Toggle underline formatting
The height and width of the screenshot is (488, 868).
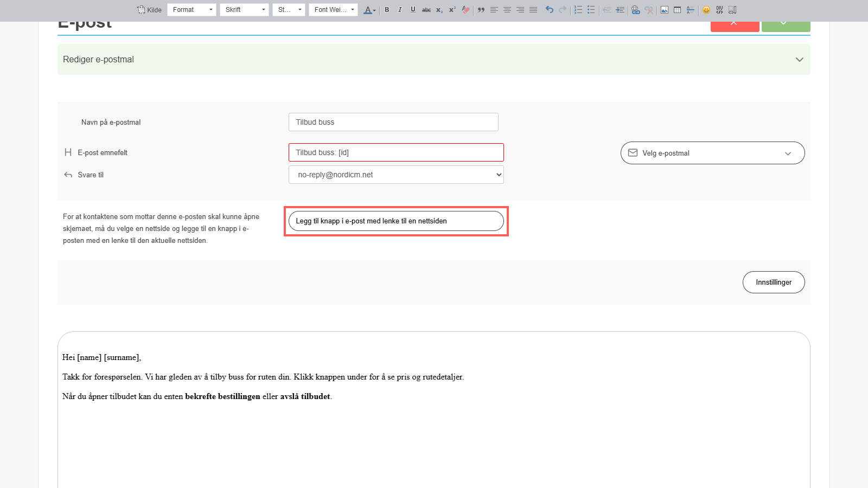[x=413, y=10]
